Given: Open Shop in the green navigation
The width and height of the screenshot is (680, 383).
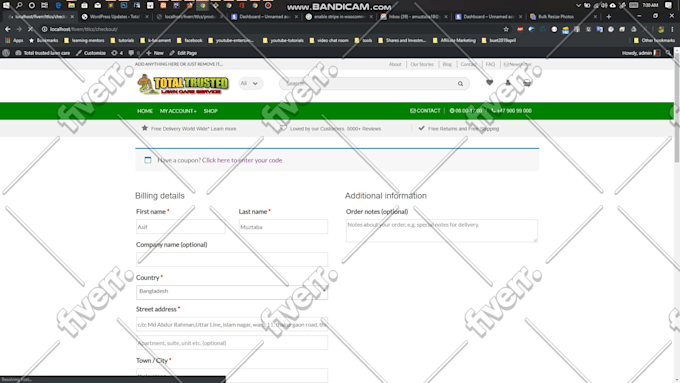Looking at the screenshot, I should [x=211, y=111].
